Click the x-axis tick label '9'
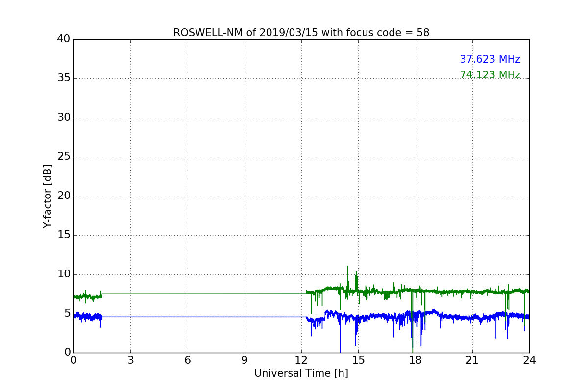 (x=245, y=360)
